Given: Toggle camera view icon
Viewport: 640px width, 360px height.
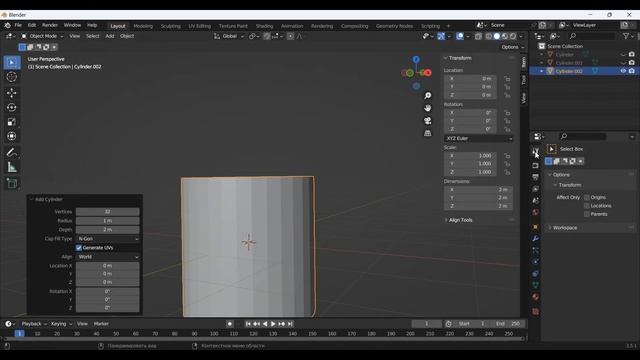Looking at the screenshot, I should [x=427, y=121].
